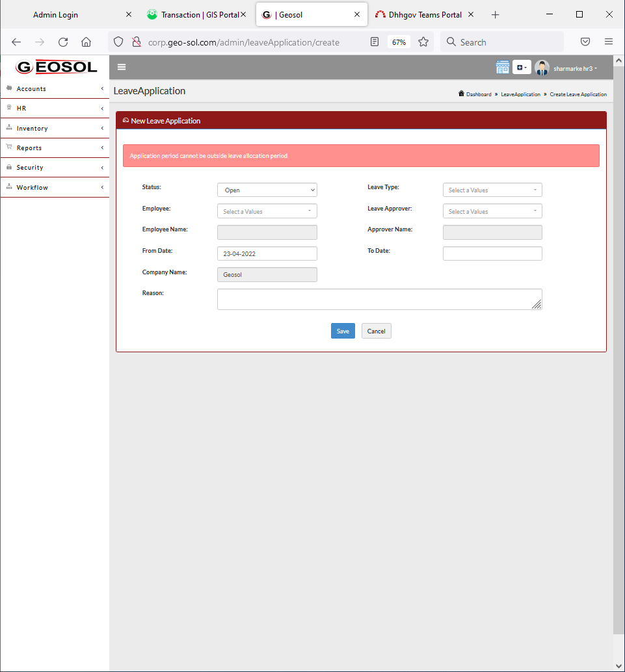Image resolution: width=625 pixels, height=672 pixels.
Task: Switch to the Admin Login tab
Action: click(x=56, y=14)
